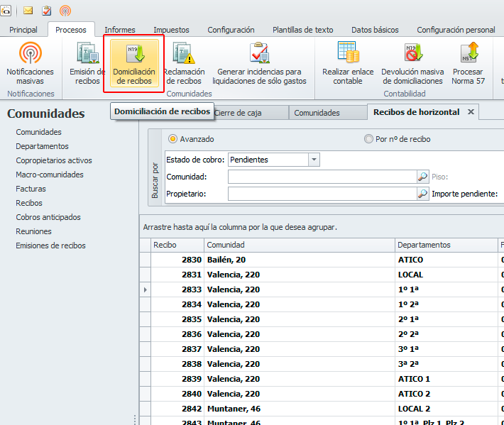Select the Avanzado search radio button
The height and width of the screenshot is (425, 504).
pos(172,139)
